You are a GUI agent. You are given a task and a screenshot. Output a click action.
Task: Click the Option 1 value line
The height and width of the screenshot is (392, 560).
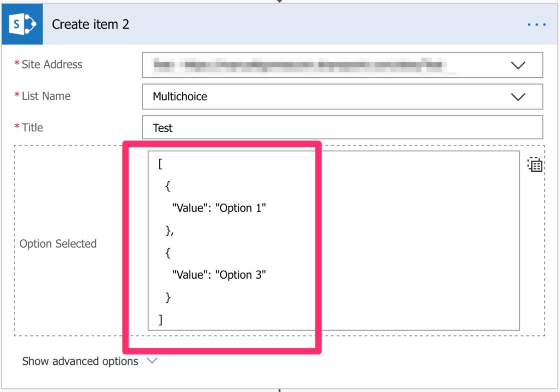[219, 207]
